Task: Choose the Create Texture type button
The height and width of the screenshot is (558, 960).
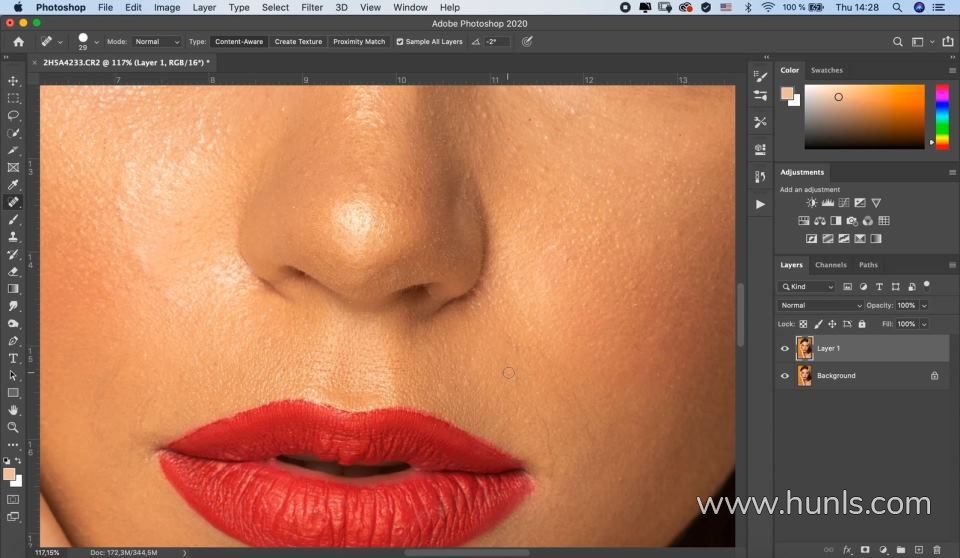Action: coord(299,42)
